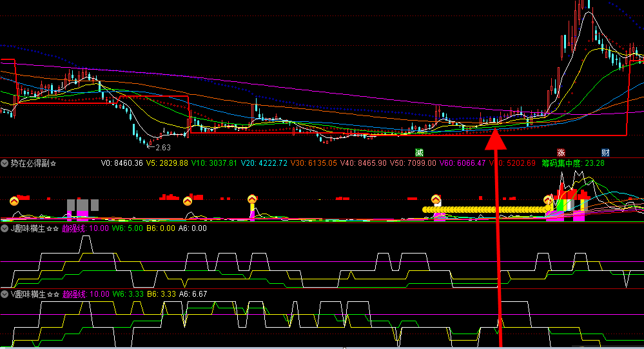This screenshot has width=644, height=349.
Task: Click the B6: 0.00 value
Action: 161,228
